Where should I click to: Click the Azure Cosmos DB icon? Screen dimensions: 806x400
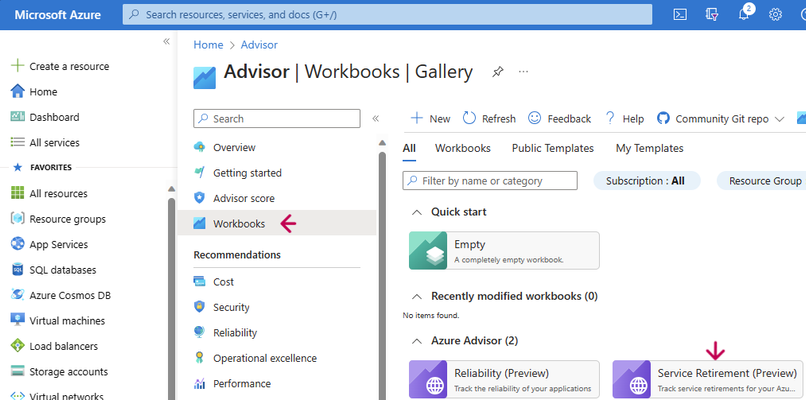[x=17, y=295]
